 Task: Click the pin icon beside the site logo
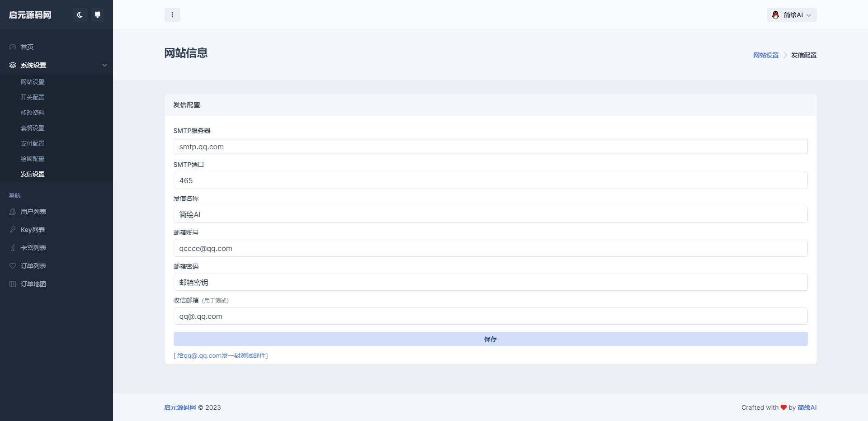[97, 15]
